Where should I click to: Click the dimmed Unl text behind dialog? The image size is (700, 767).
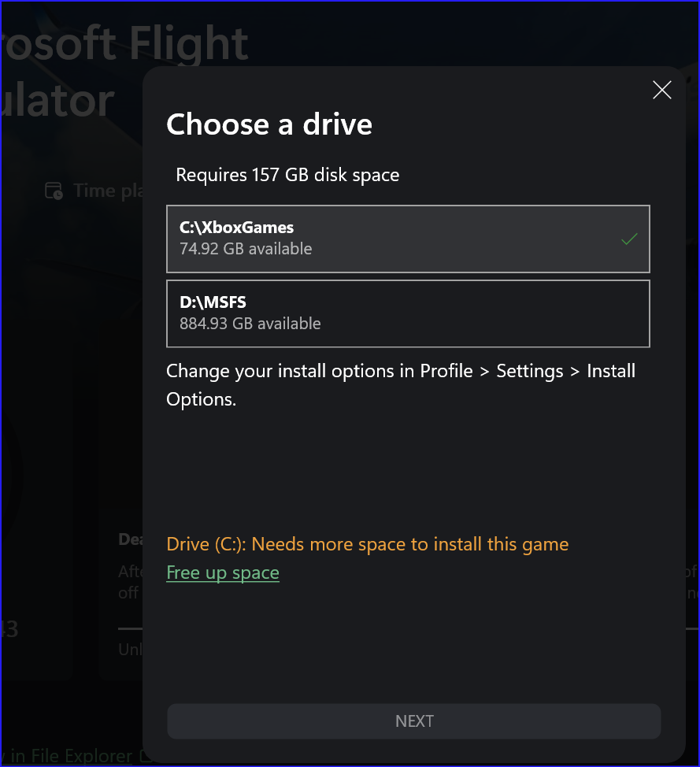point(130,650)
